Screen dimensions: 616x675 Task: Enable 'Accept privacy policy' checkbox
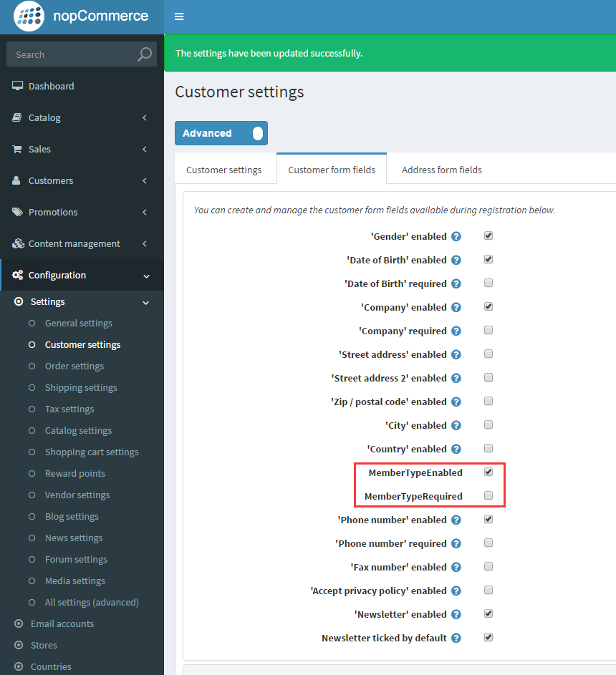pos(488,591)
